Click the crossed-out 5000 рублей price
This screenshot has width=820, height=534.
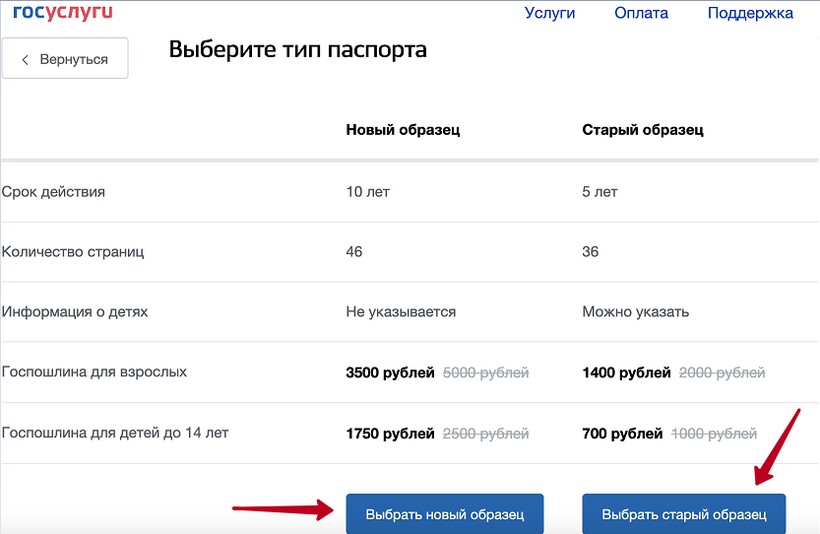pyautogui.click(x=485, y=373)
